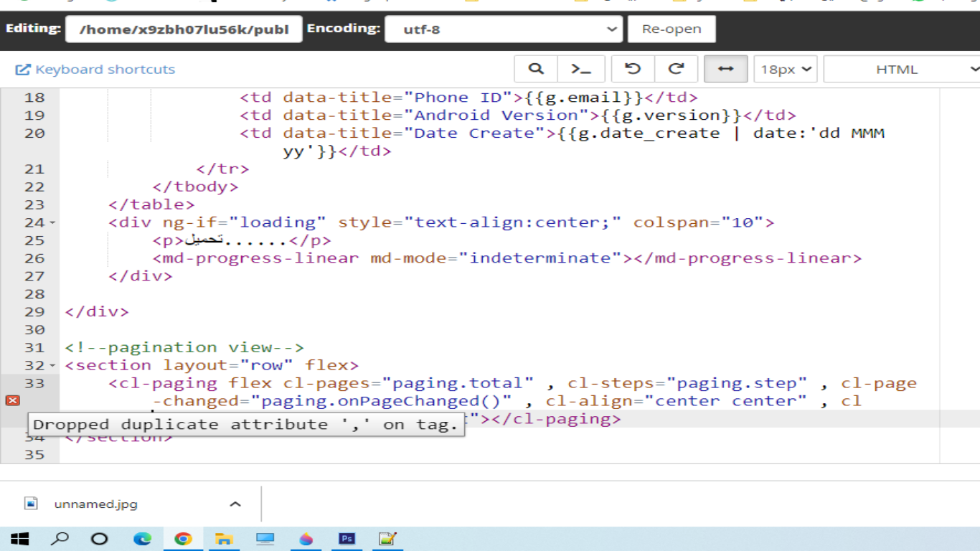Open File Explorer from the taskbar
The image size is (980, 551).
point(224,539)
